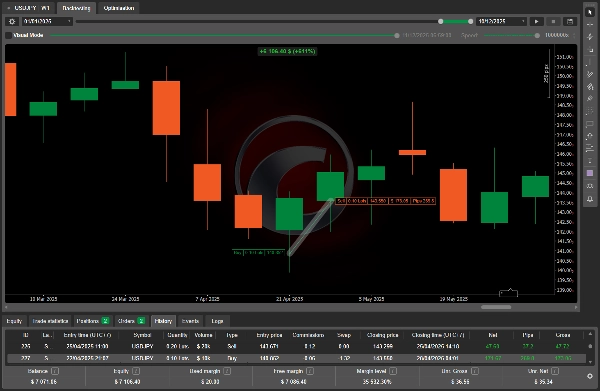Open the History tab
Image resolution: width=600 pixels, height=391 pixels.
[163, 321]
